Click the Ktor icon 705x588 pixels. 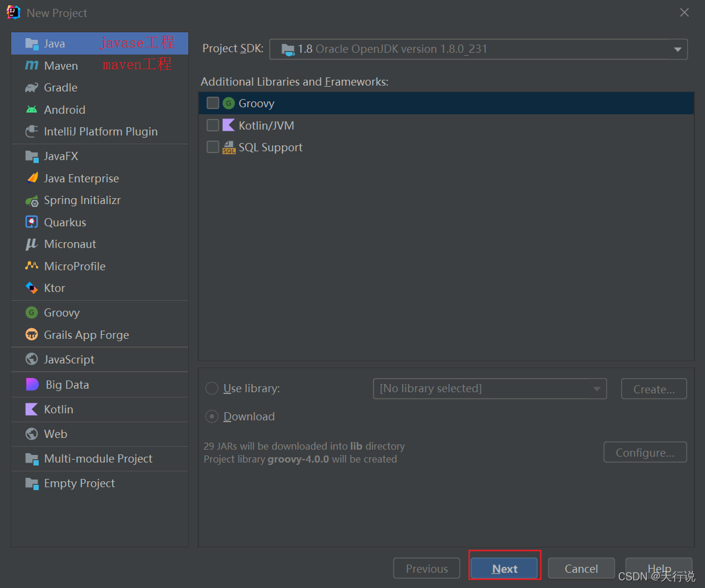point(32,288)
